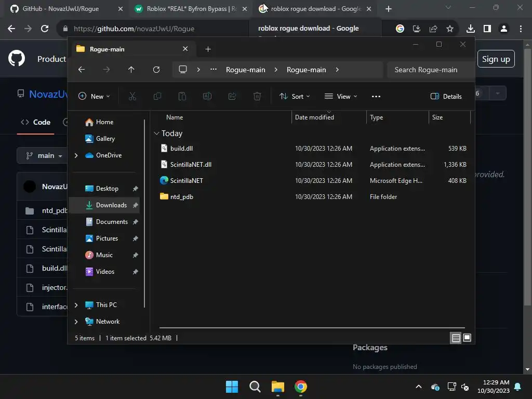Click the PC monitor icon in address bar

point(183,70)
